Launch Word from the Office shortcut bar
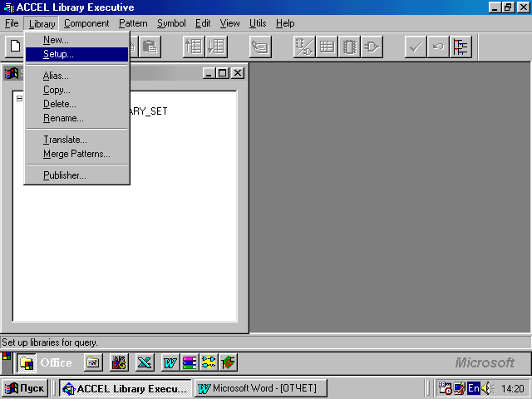Viewport: 532px width, 399px height. (170, 362)
